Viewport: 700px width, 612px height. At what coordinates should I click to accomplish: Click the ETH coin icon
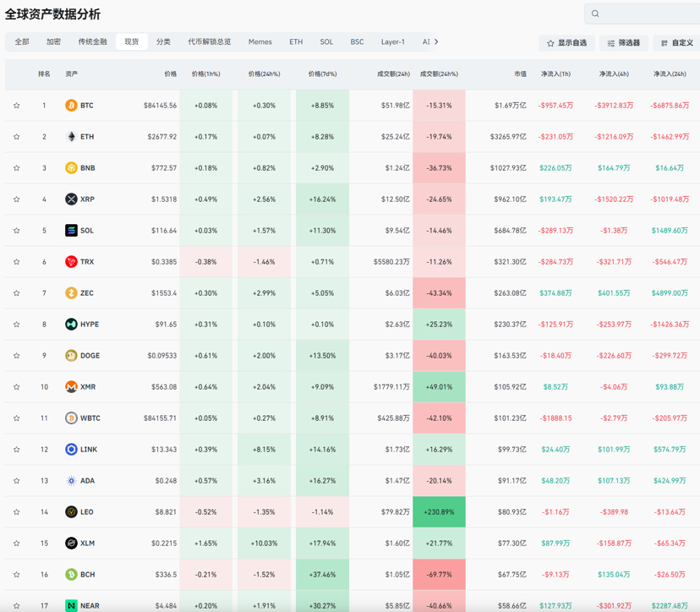[71, 137]
